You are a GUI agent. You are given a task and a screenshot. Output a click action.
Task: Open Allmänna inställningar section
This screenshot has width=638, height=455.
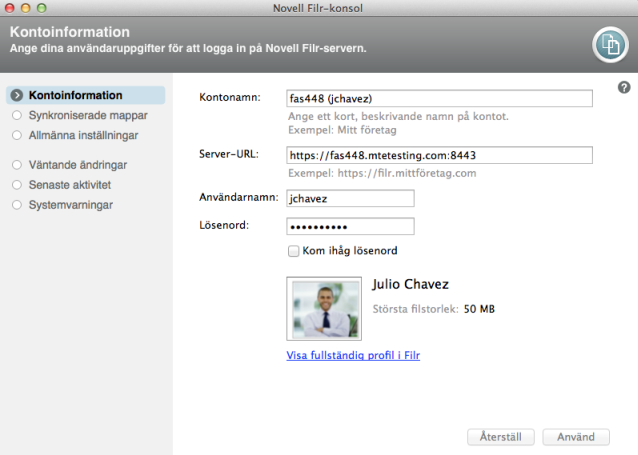tap(83, 135)
